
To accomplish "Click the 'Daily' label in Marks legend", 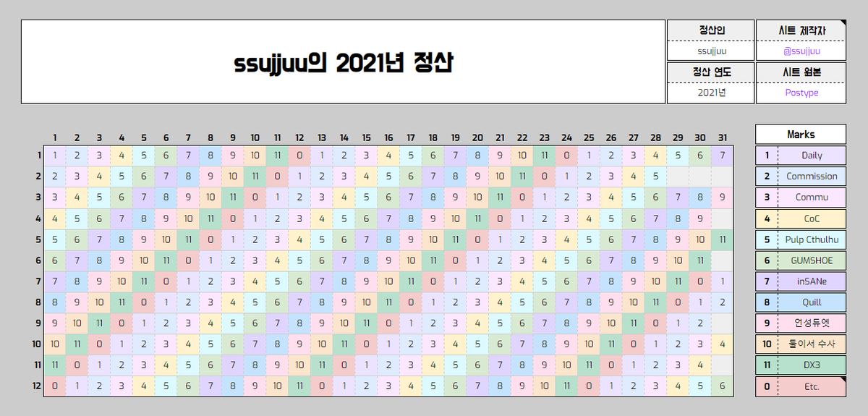I will (x=812, y=155).
